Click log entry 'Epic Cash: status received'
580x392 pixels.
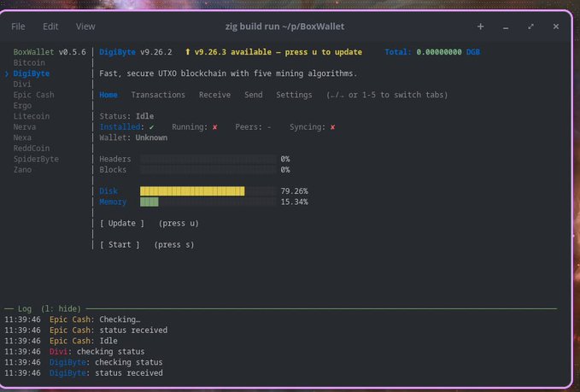coord(108,330)
